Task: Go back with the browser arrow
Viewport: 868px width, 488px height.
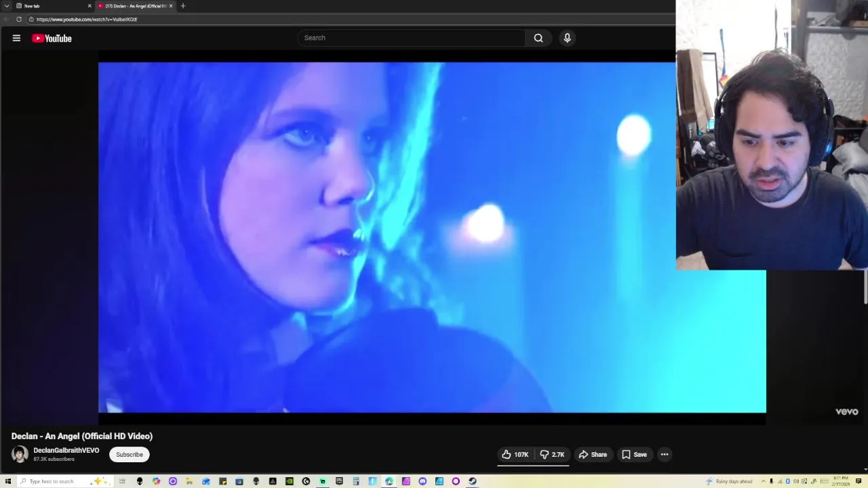Action: point(6,20)
